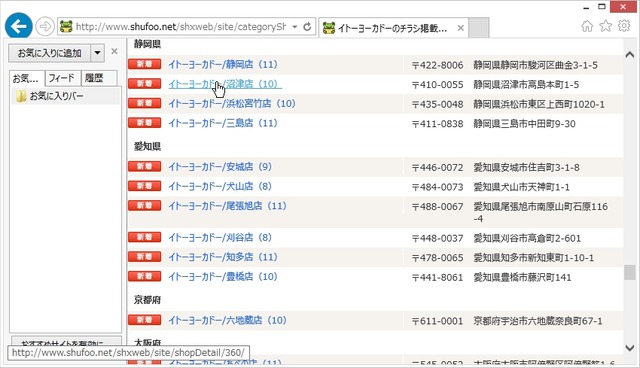Click the frog site icon in address bar

pyautogui.click(x=66, y=27)
